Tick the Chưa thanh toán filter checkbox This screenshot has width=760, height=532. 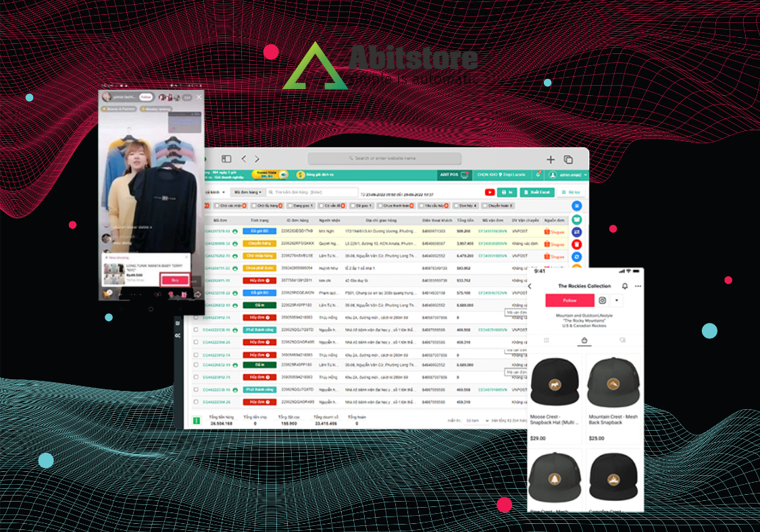(x=380, y=206)
